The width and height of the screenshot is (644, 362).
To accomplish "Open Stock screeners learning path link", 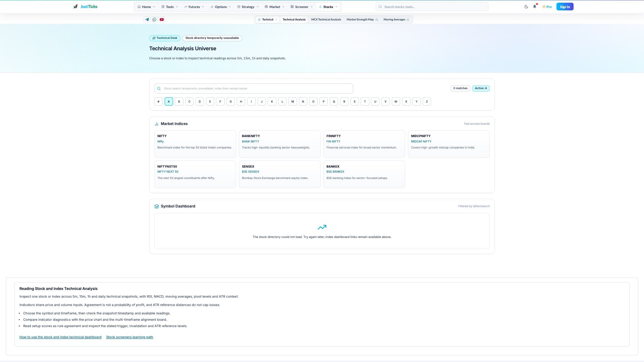I will (x=129, y=337).
